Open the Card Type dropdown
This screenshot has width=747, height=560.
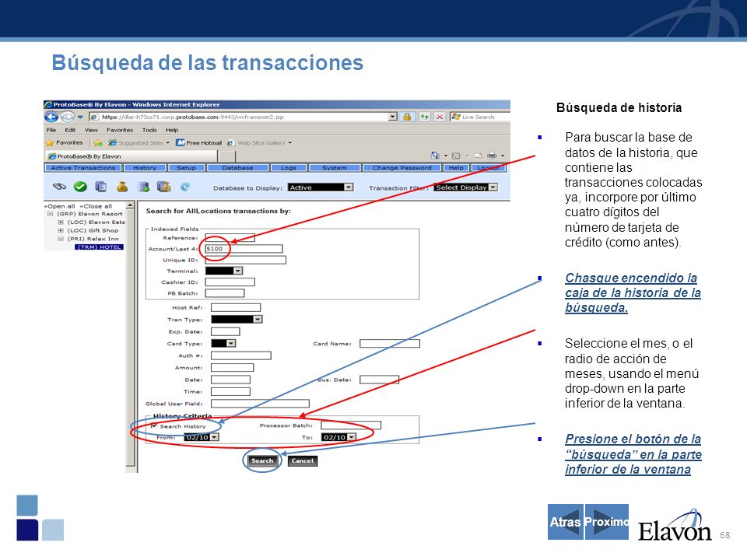[223, 343]
